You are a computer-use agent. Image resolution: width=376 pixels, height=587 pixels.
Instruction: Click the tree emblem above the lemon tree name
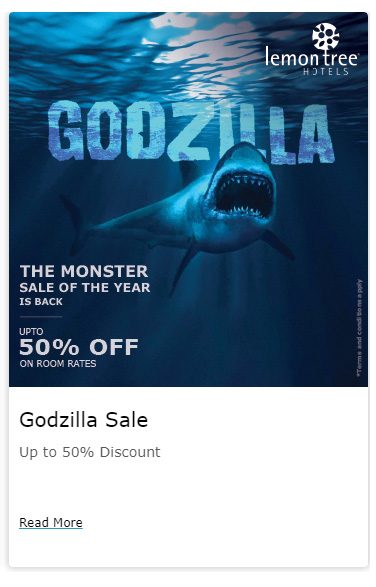(325, 36)
